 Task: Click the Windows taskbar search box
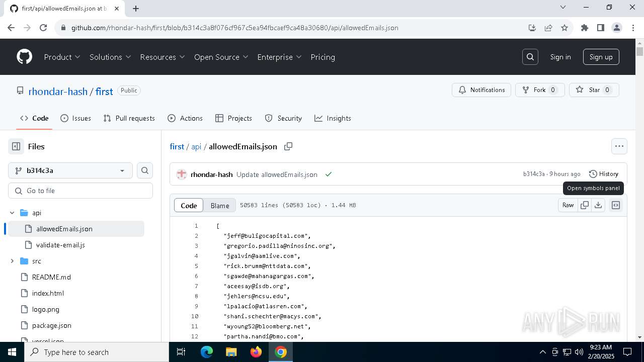click(x=97, y=352)
